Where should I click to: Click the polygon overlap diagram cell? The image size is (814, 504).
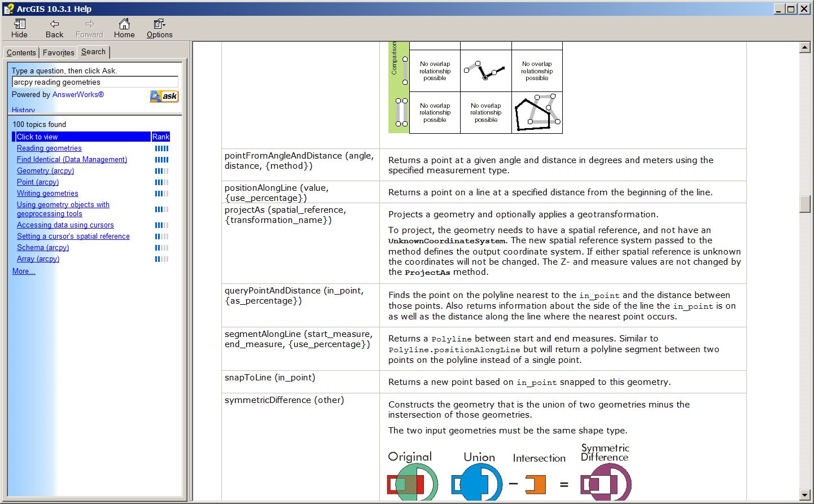(x=537, y=113)
